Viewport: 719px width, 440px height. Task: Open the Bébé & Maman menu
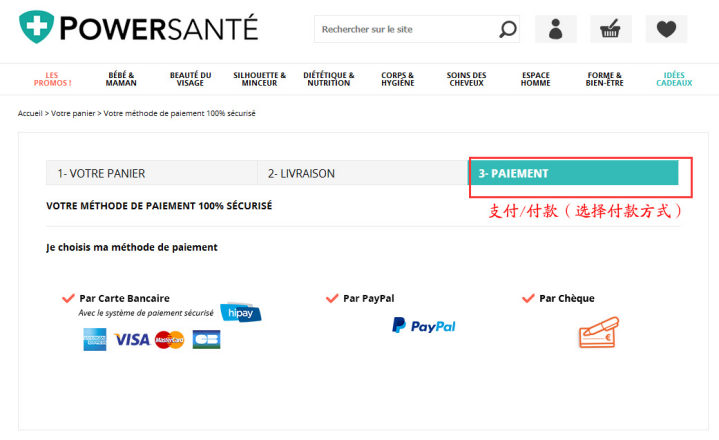(x=121, y=79)
